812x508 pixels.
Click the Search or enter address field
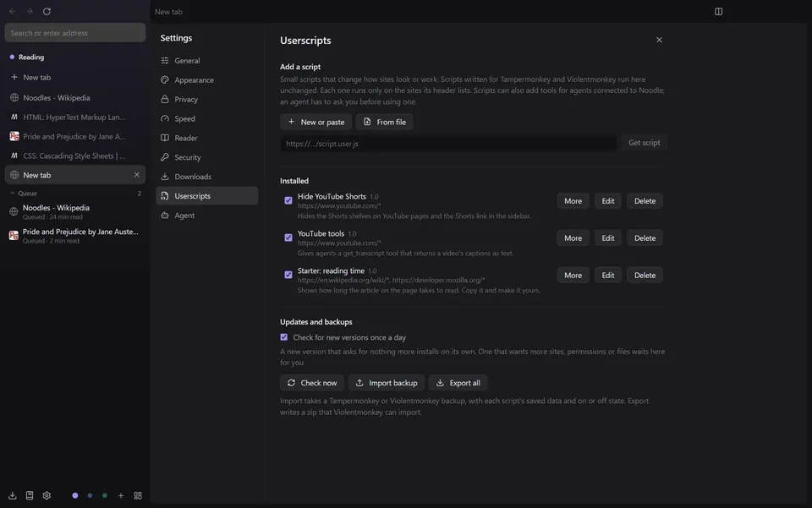click(75, 33)
